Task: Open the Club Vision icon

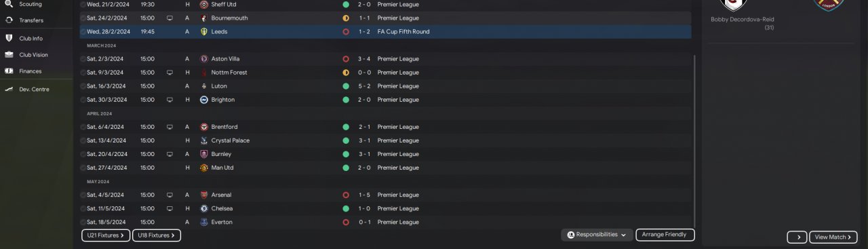Action: [9, 55]
